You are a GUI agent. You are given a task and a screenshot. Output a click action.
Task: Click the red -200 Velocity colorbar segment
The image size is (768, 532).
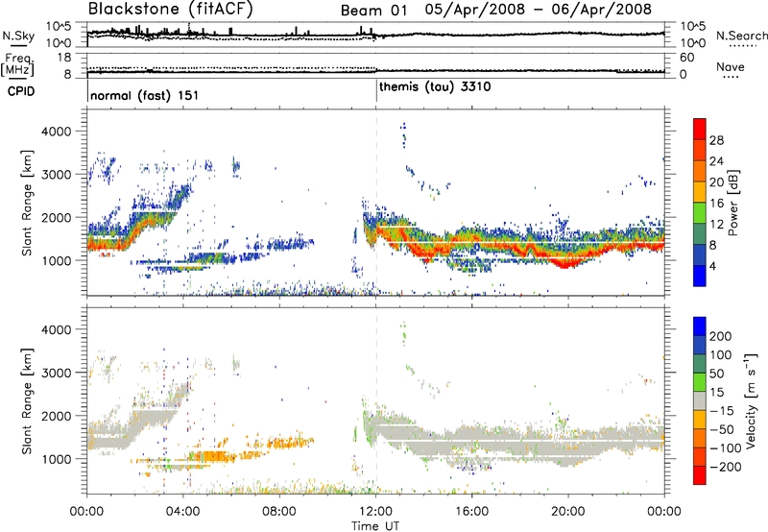click(700, 475)
